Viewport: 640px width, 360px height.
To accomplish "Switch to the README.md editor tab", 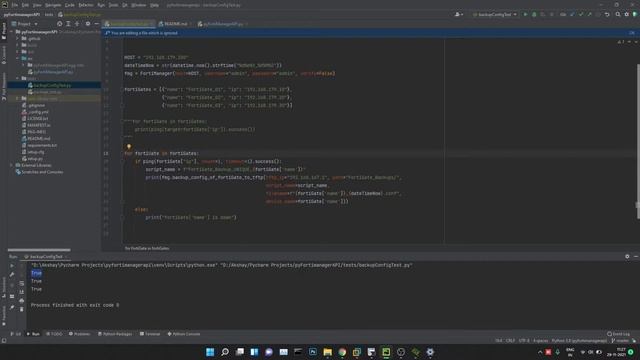I will tap(176, 24).
